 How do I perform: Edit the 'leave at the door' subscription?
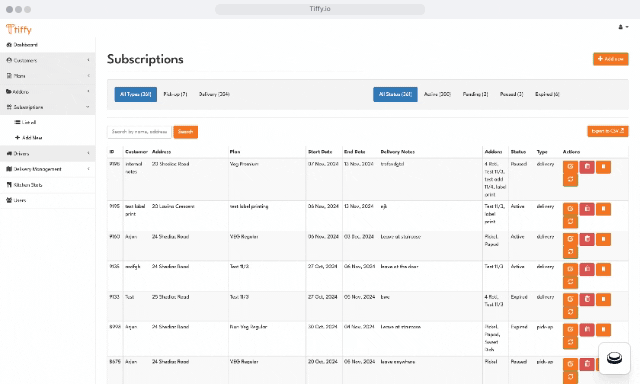point(570,269)
